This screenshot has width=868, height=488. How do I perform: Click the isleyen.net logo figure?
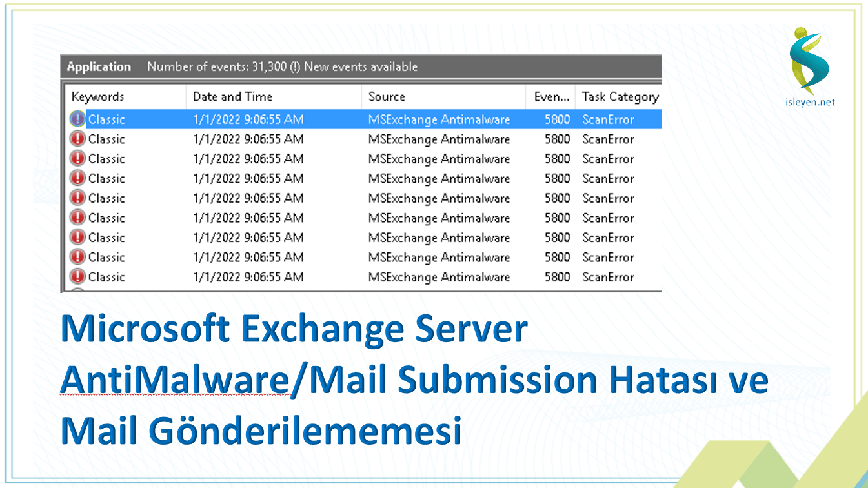tap(809, 60)
